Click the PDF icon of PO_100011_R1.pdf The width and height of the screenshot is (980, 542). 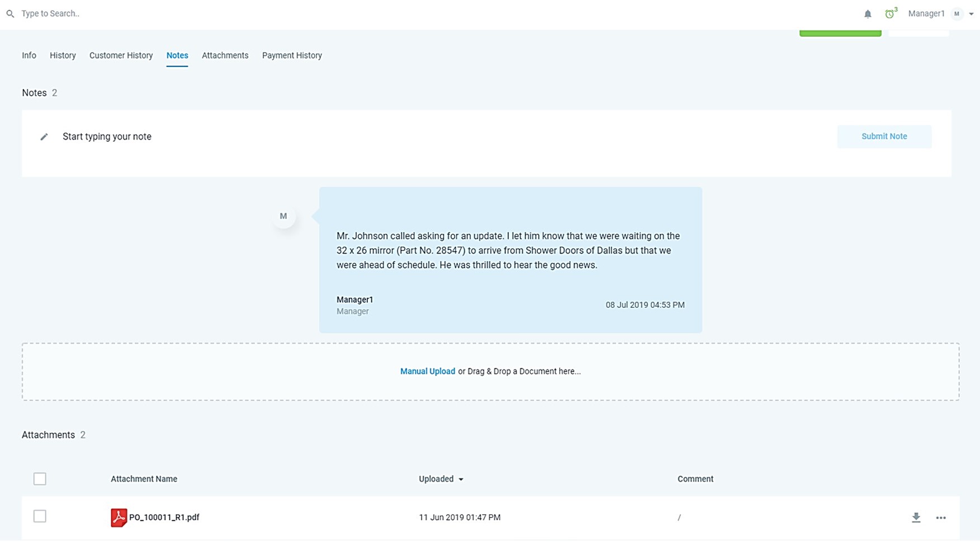(x=119, y=517)
